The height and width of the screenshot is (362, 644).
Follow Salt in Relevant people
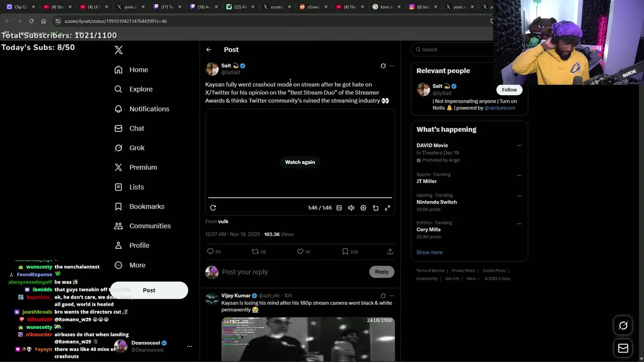tap(509, 89)
